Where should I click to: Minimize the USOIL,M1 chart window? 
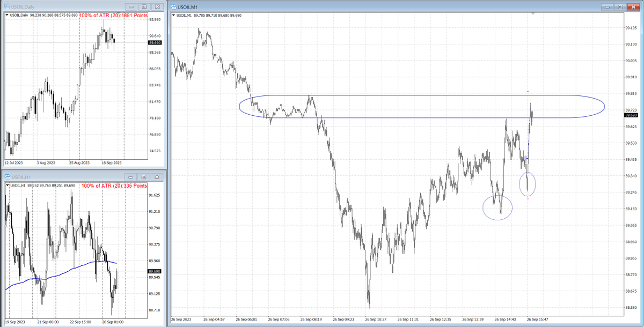(x=608, y=6)
